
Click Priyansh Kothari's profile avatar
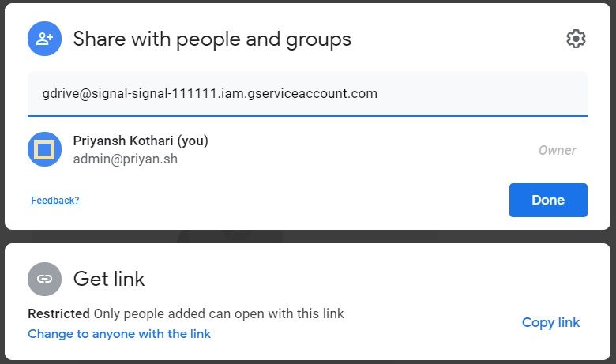coord(44,149)
